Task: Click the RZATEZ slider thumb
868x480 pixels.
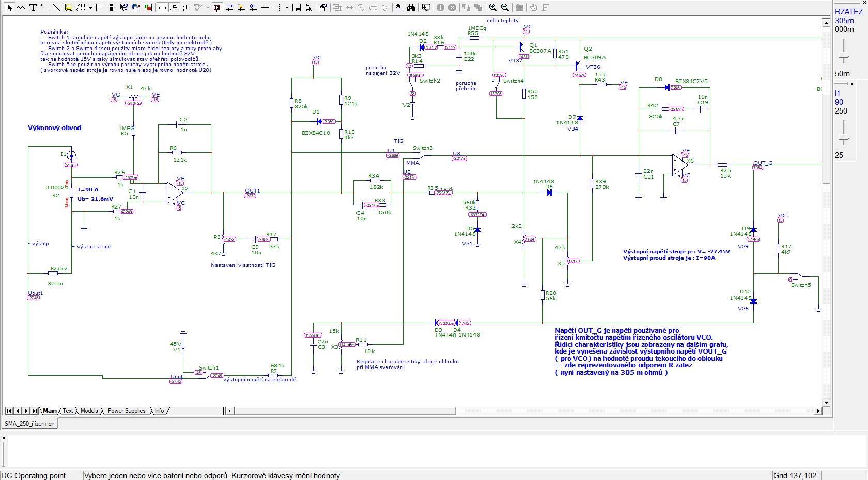Action: pos(844,55)
